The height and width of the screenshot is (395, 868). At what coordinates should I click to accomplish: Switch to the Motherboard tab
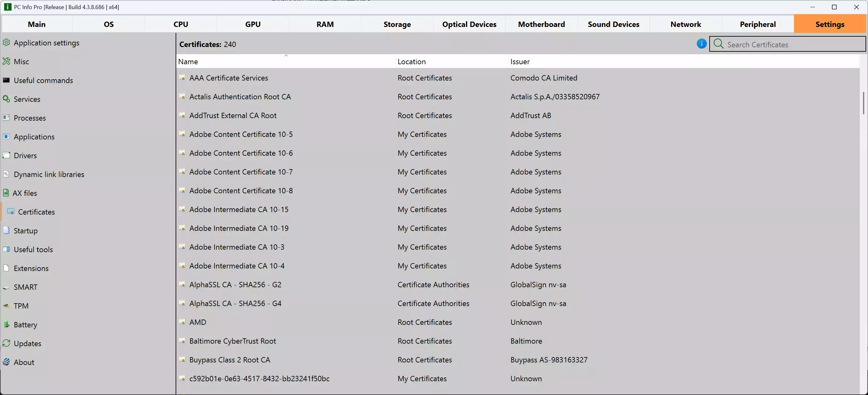coord(542,24)
